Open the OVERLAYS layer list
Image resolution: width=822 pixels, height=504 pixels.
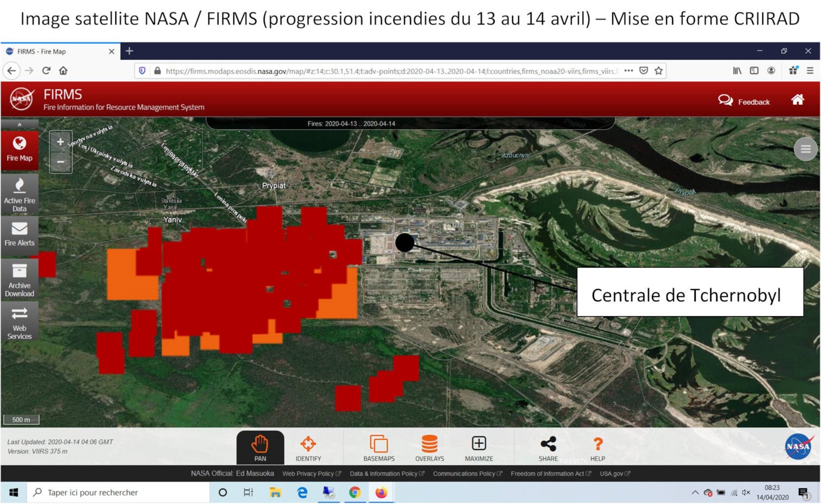[429, 448]
